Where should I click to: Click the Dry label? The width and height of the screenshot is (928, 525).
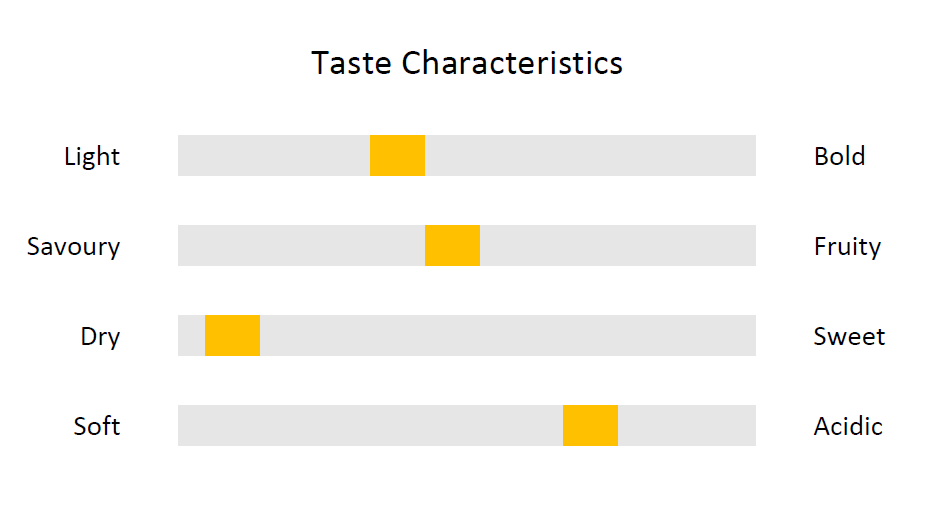coord(100,337)
